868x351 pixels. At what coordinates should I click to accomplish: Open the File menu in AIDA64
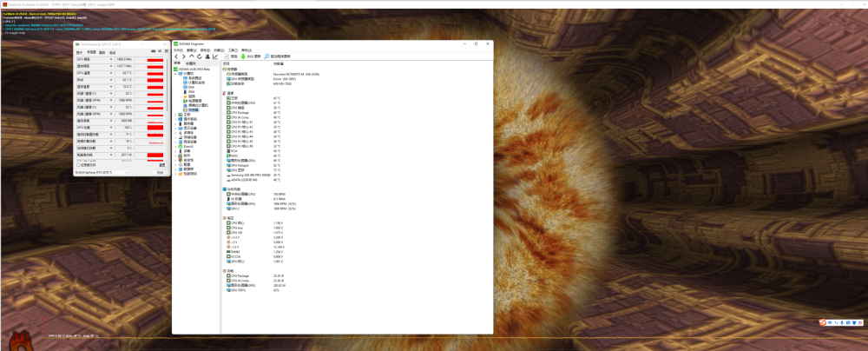[x=178, y=50]
